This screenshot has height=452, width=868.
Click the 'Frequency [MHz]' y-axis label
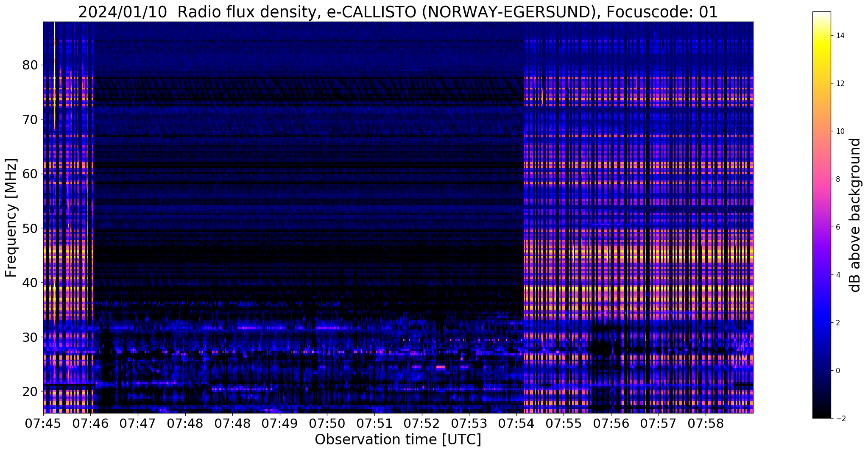tap(11, 218)
